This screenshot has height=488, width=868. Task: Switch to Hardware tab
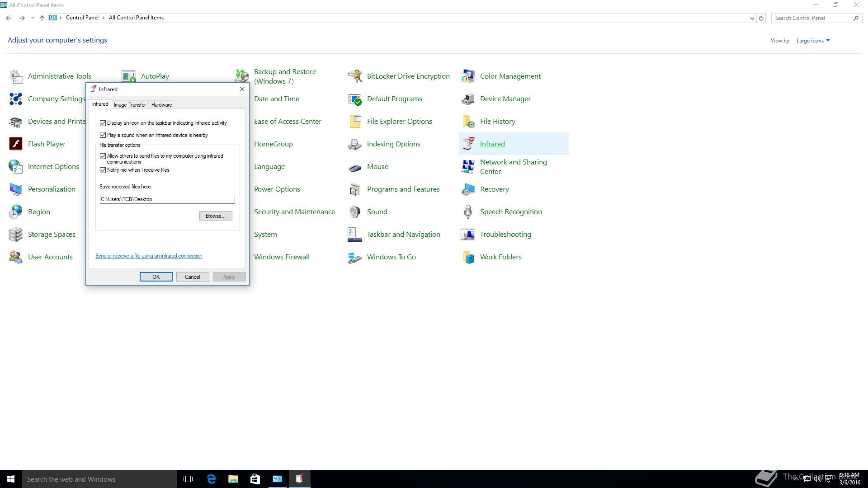coord(161,105)
